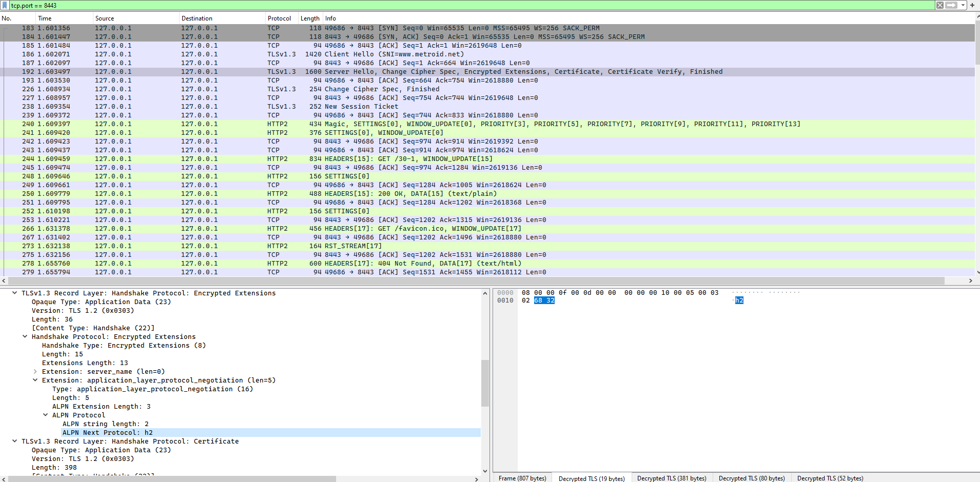Select the SYN packet number 183

(487, 28)
